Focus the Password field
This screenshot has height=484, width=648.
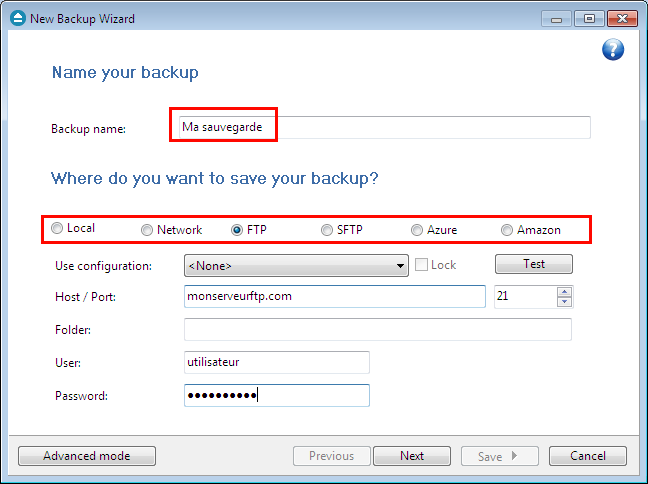[277, 396]
